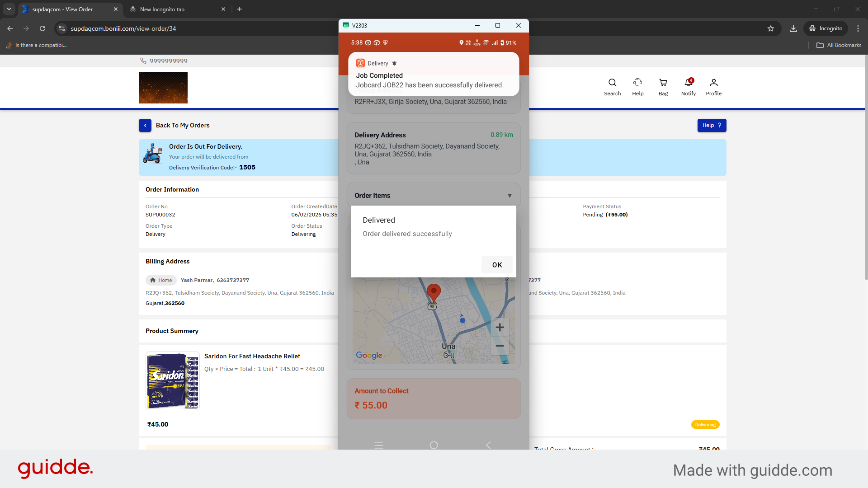The image size is (868, 488).
Task: Zoom out on the map
Action: (x=500, y=346)
